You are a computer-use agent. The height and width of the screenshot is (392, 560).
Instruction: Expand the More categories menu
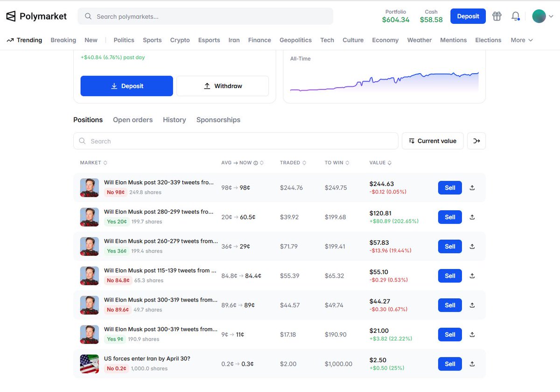[521, 40]
